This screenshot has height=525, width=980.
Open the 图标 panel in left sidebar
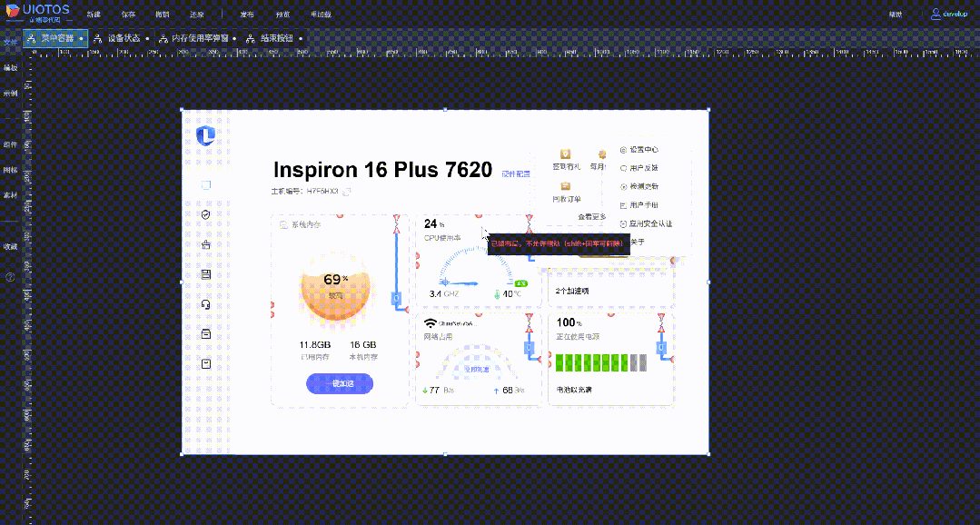click(x=10, y=170)
